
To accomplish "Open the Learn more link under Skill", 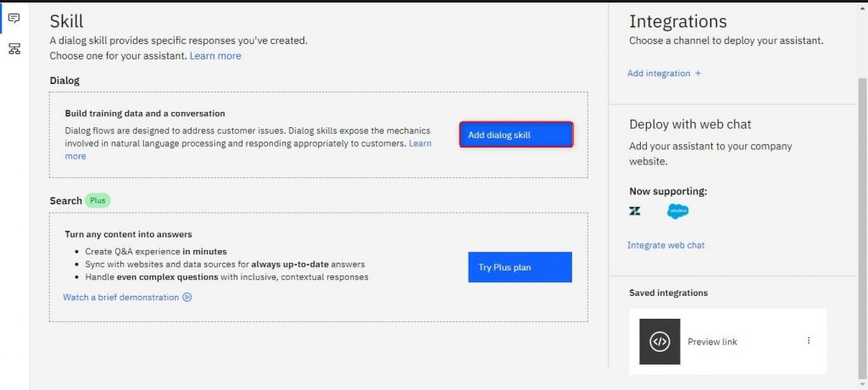I will (x=215, y=56).
